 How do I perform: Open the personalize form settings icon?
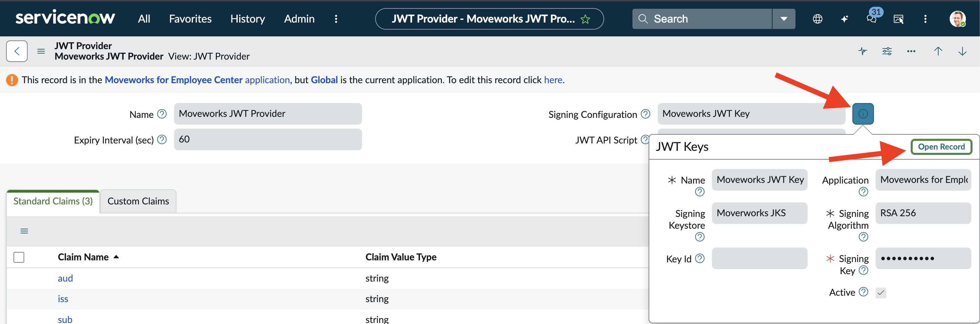887,51
